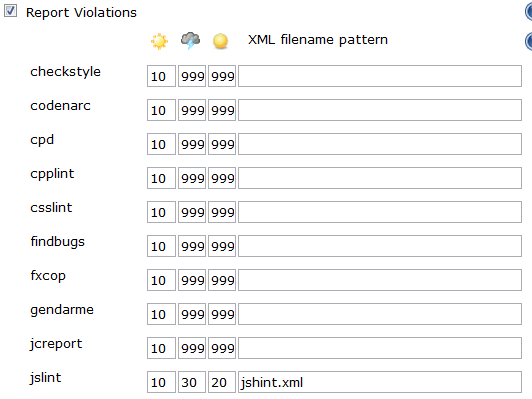Image resolution: width=532 pixels, height=399 pixels.
Task: Edit fxcop stormy threshold field
Action: point(192,280)
